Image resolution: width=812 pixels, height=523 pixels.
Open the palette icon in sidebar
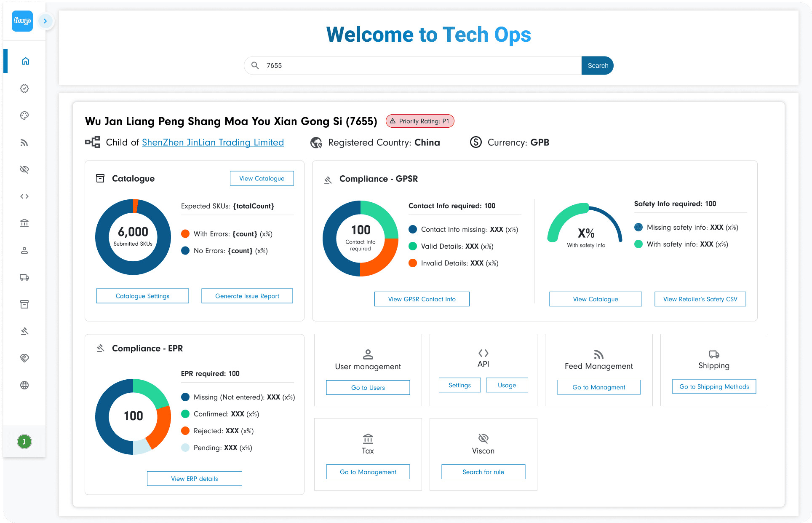(24, 115)
